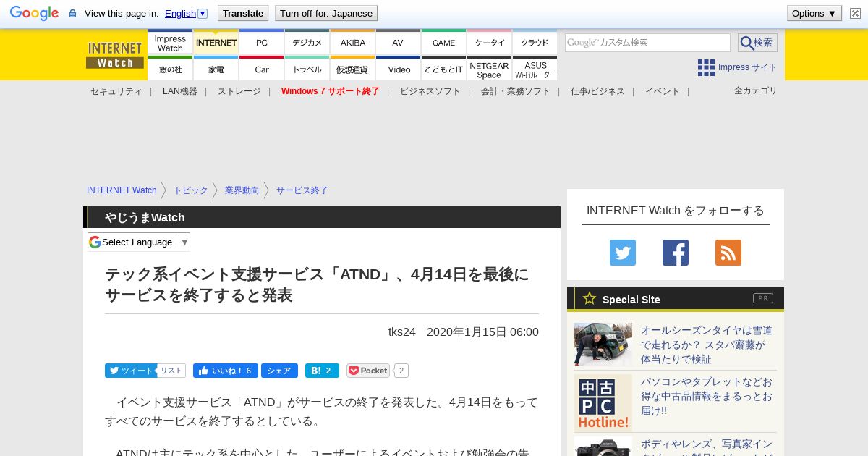Open the GAME tab
This screenshot has width=868, height=456.
(443, 43)
